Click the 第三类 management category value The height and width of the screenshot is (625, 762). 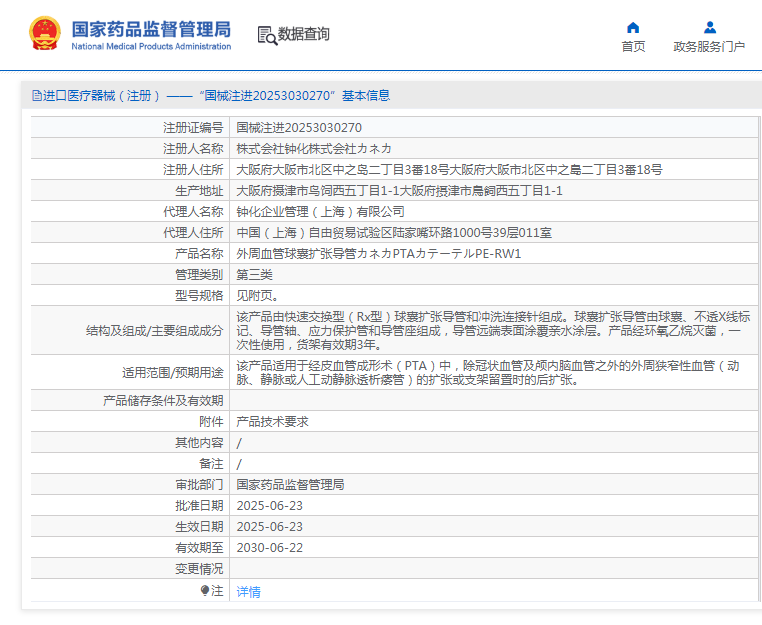point(254,275)
